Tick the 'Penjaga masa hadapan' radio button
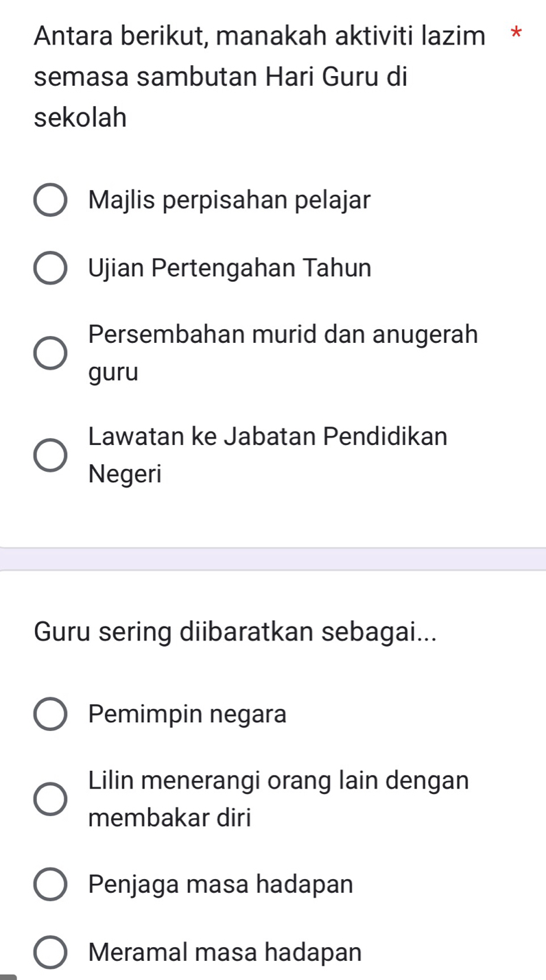 click(x=51, y=885)
